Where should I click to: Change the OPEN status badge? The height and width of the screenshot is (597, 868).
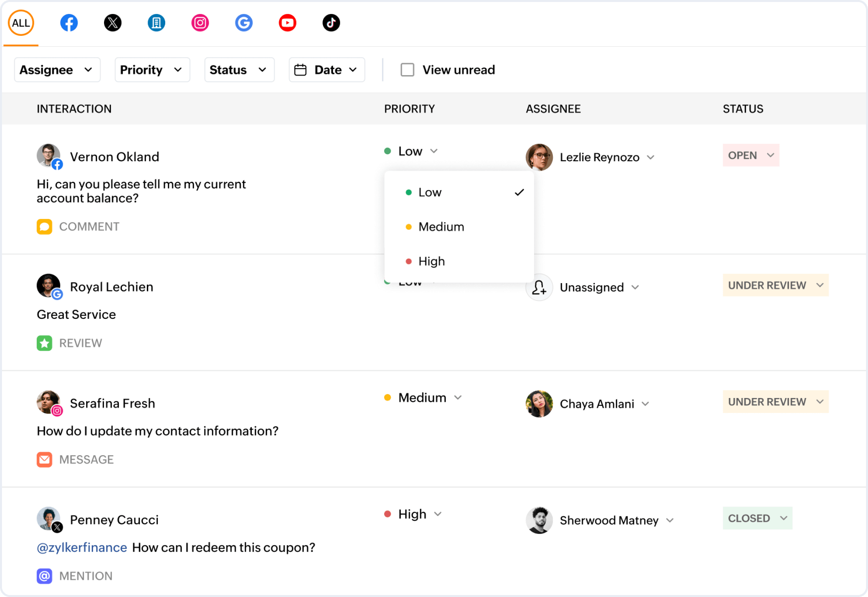[751, 155]
